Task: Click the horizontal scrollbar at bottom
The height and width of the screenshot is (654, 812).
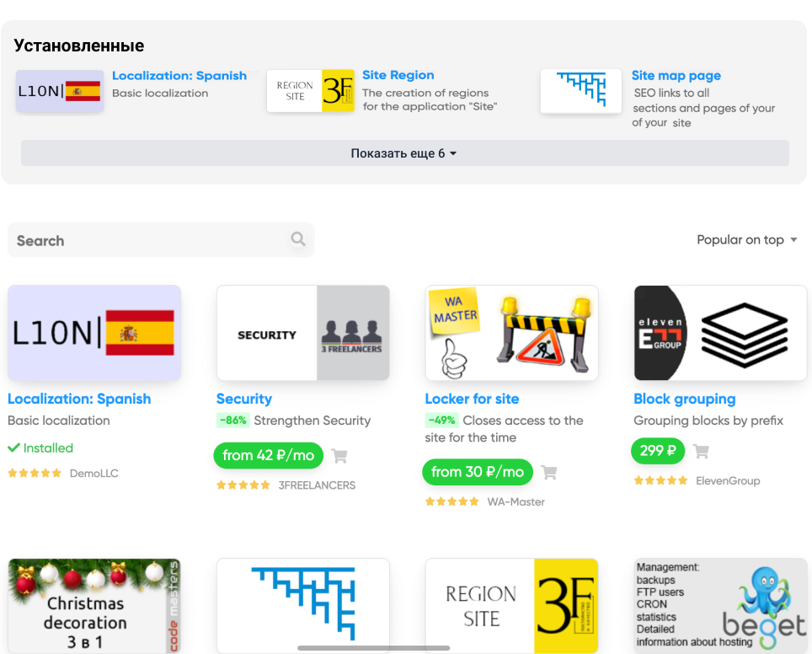Action: [x=373, y=648]
